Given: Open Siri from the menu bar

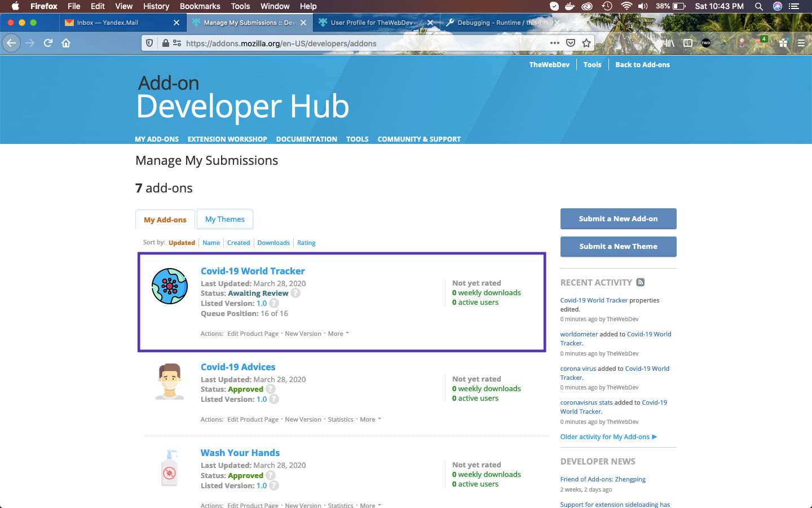Looking at the screenshot, I should (778, 6).
